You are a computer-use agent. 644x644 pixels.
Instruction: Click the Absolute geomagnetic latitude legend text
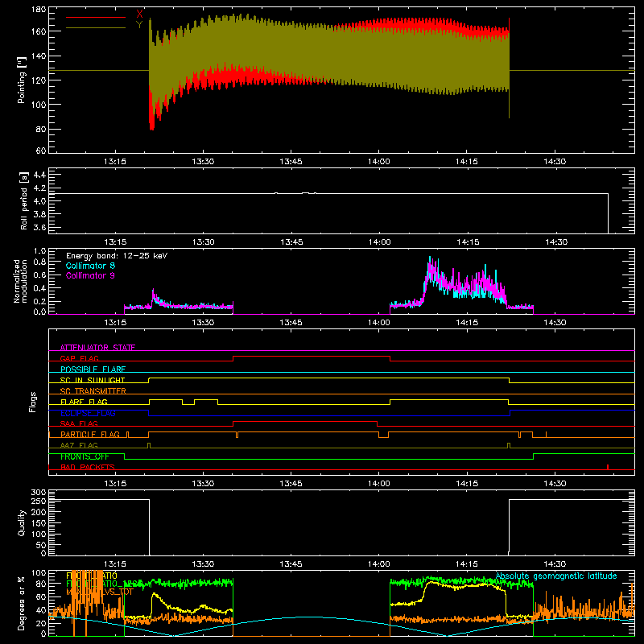[x=556, y=576]
